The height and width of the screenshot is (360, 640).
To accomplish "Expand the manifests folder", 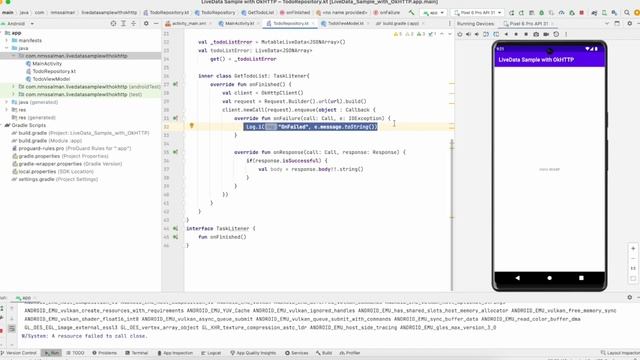I will 7,40.
